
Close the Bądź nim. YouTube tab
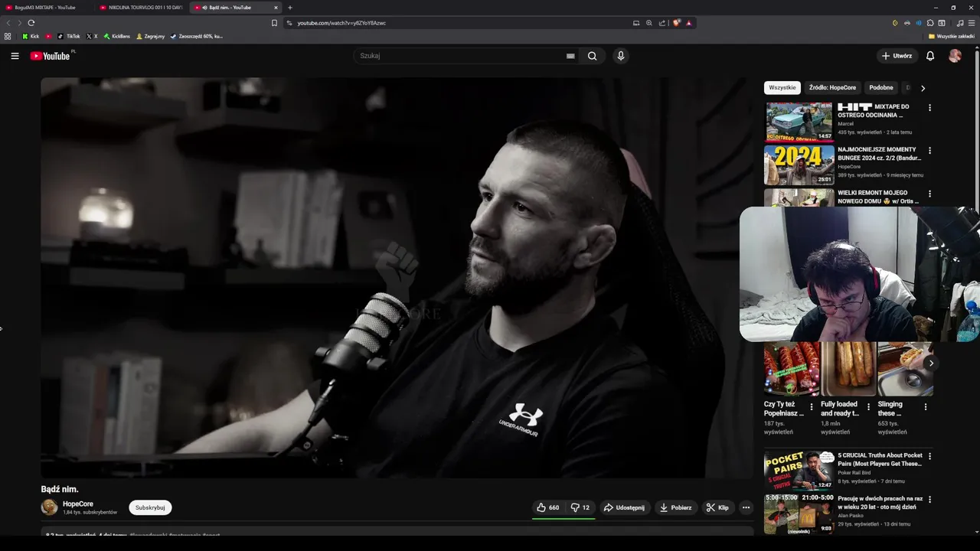tap(276, 8)
